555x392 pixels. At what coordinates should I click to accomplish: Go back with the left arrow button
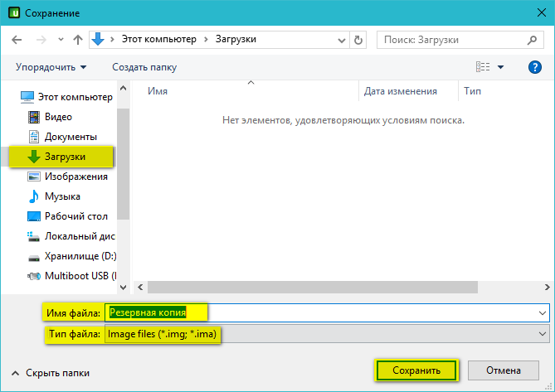[17, 40]
